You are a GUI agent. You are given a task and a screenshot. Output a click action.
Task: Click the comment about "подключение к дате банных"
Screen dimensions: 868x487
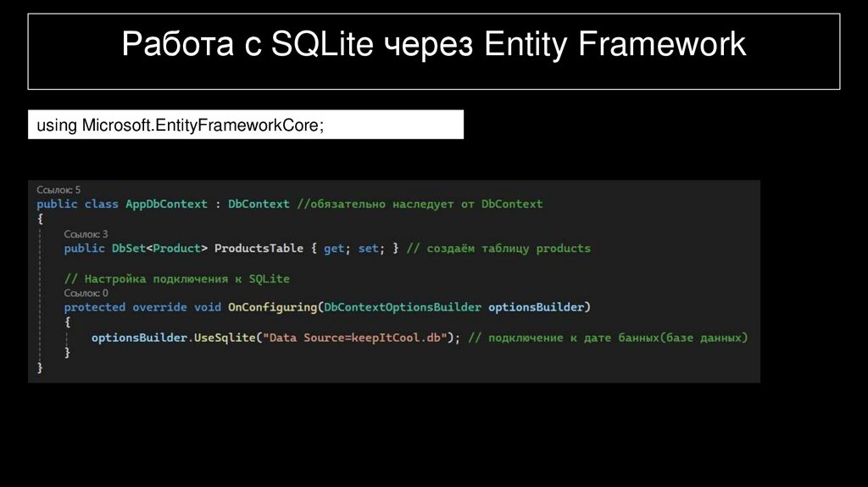coord(608,338)
